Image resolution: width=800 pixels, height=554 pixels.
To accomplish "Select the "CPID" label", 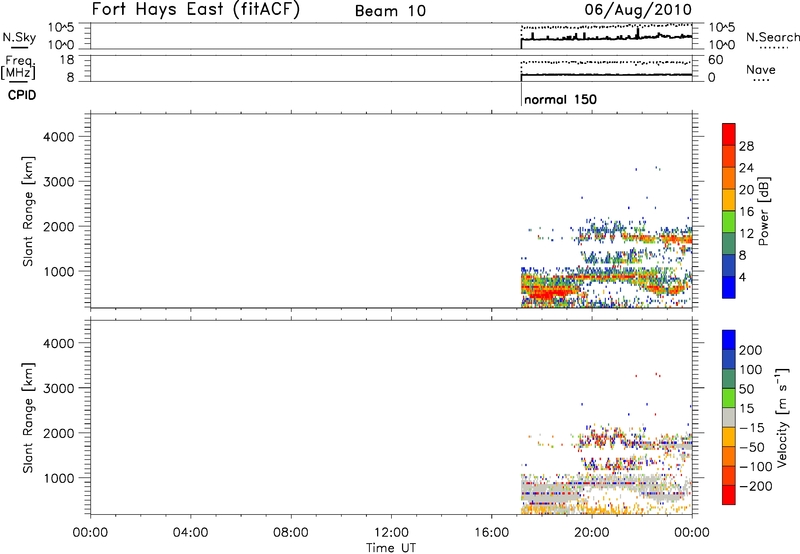I will (x=22, y=95).
